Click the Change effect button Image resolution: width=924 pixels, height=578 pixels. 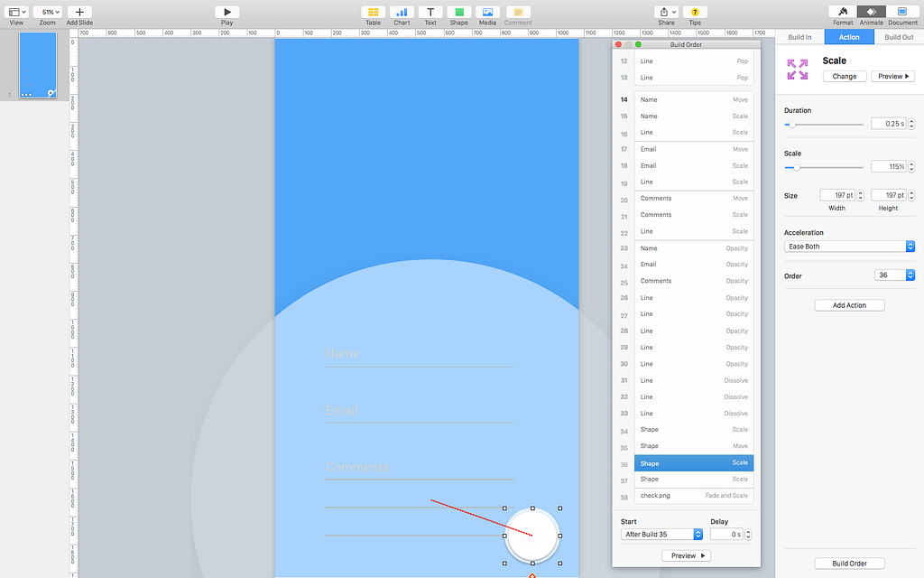click(x=845, y=76)
